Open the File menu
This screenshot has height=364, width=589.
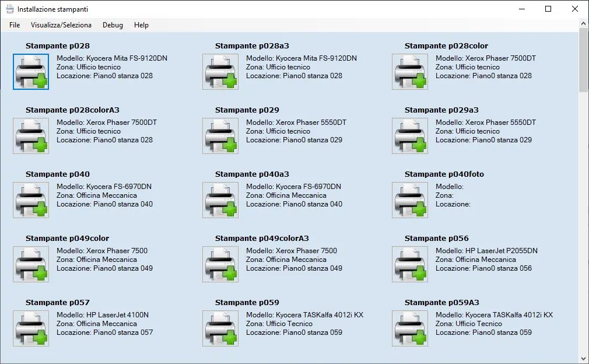point(15,25)
